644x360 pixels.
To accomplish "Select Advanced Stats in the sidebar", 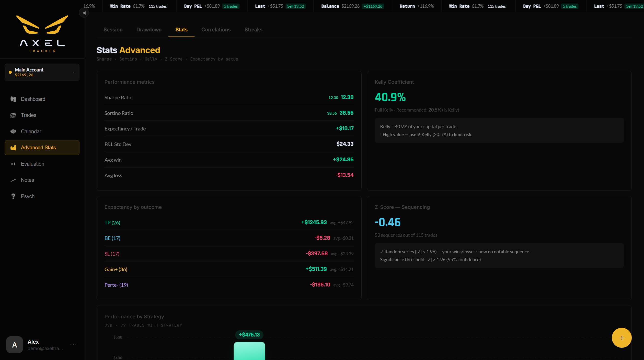I will coord(42,148).
